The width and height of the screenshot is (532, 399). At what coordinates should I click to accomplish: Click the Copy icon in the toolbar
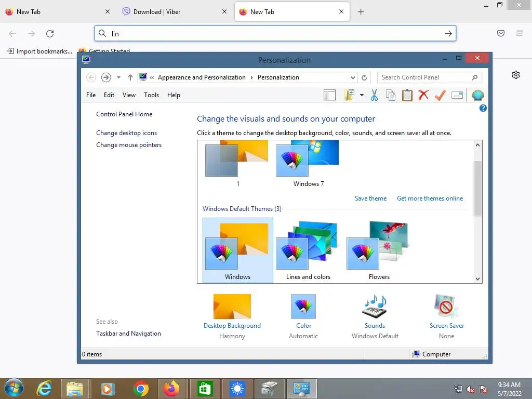point(391,96)
